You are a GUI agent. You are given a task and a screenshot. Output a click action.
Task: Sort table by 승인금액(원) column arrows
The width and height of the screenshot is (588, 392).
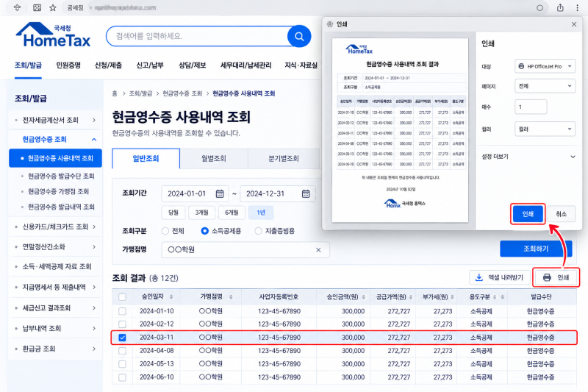[363, 297]
